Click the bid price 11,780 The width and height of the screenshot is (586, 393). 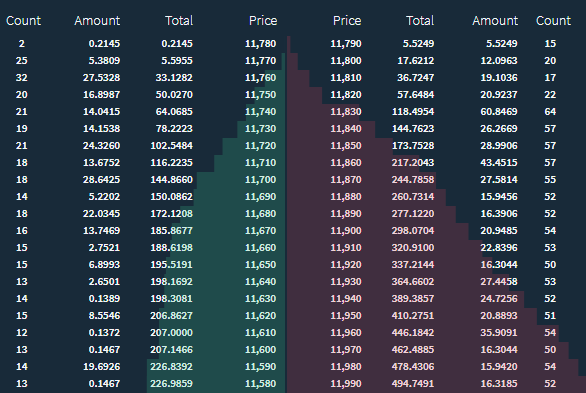(260, 44)
